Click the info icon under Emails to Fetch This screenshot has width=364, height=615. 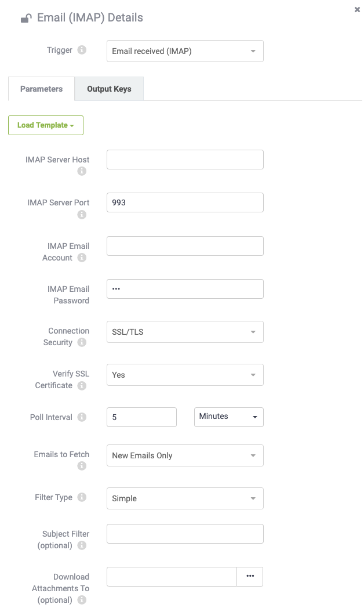coord(82,465)
